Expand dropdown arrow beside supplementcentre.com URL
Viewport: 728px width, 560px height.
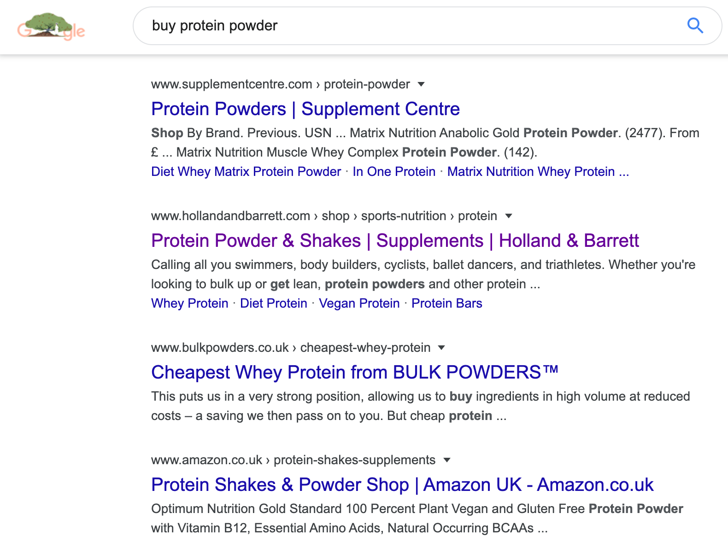421,84
